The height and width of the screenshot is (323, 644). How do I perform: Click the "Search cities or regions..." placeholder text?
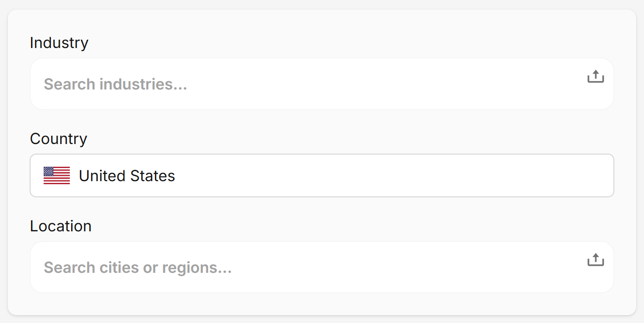tap(137, 268)
